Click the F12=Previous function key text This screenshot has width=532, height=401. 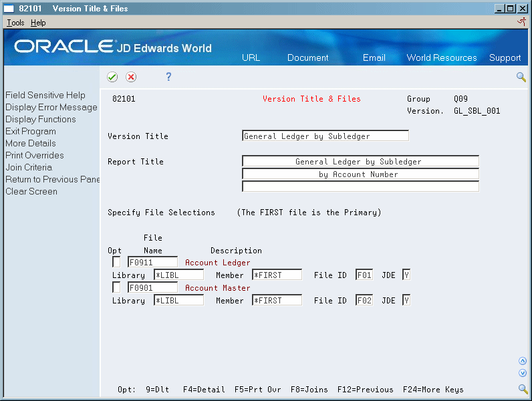tap(366, 390)
